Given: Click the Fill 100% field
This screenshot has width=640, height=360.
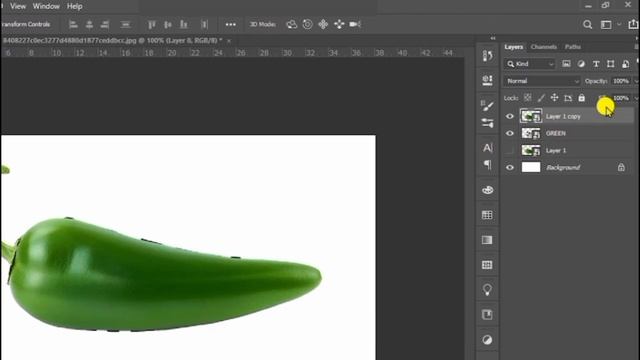Looking at the screenshot, I should pos(621,98).
